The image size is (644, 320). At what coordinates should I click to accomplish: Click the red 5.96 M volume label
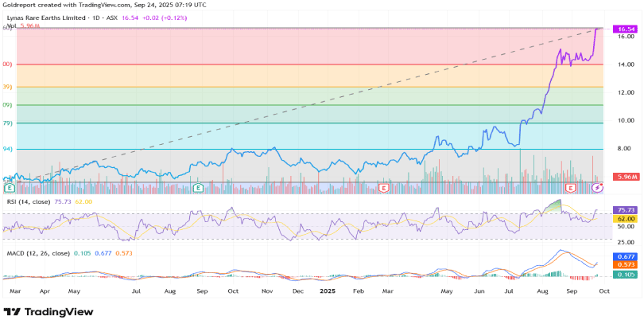coord(626,177)
